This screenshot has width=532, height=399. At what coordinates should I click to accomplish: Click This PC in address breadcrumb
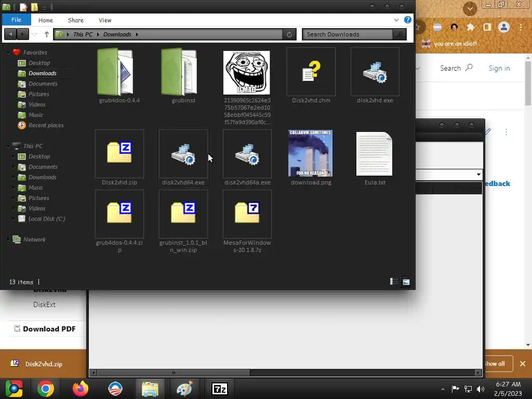(83, 34)
